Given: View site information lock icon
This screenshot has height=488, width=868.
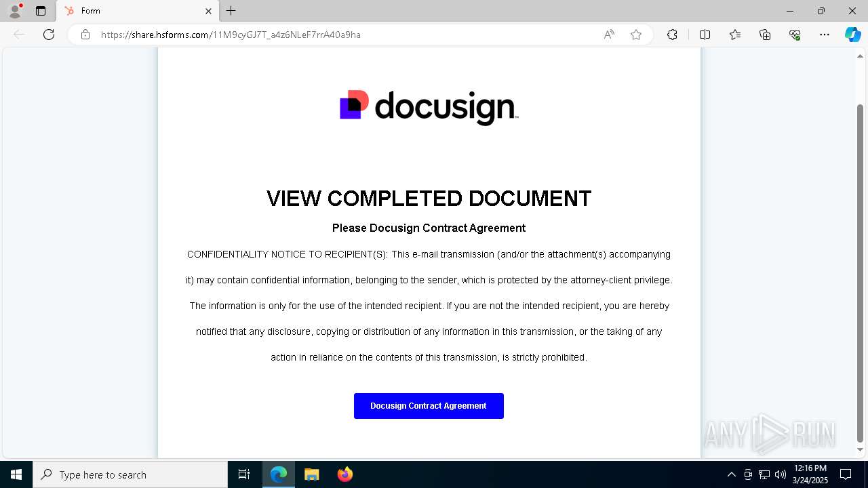Looking at the screenshot, I should pos(85,35).
